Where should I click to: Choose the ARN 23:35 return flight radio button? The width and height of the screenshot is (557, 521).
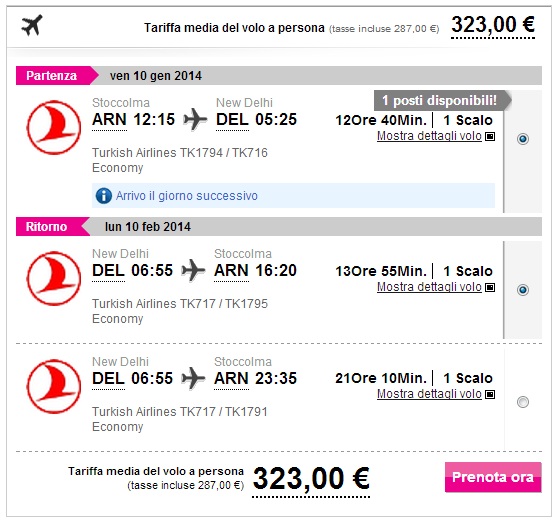[523, 402]
